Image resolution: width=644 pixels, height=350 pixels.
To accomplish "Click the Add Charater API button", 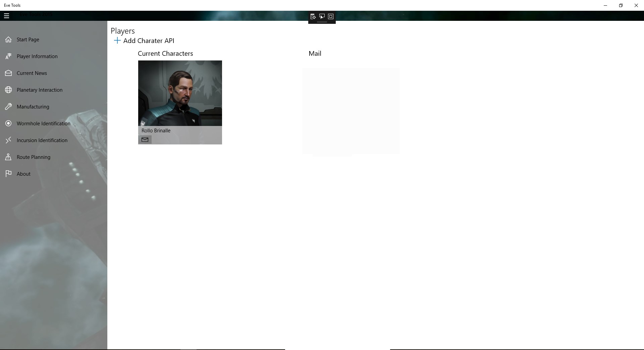I will [x=144, y=41].
